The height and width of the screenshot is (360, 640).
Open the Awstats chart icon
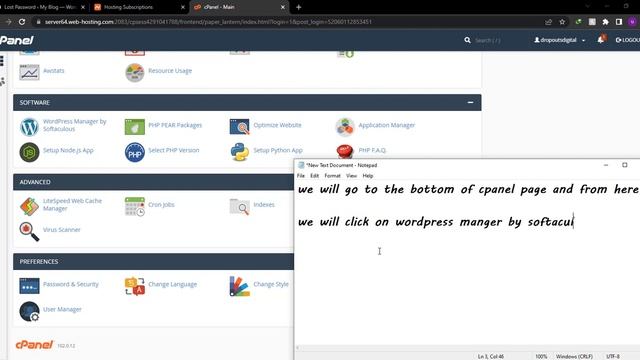click(29, 72)
